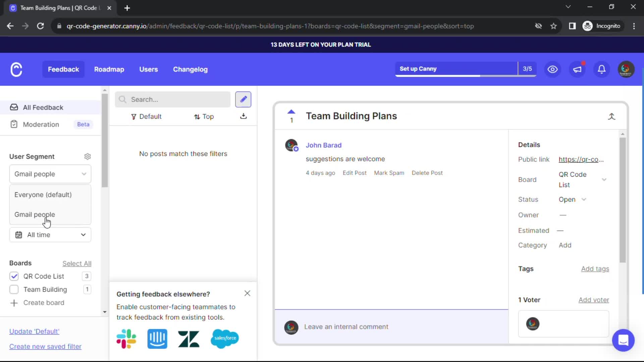Open the public link URL
644x362 pixels.
coord(581,160)
